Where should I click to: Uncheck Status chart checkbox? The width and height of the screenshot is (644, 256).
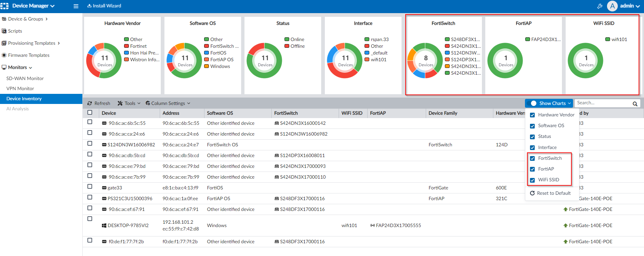click(532, 137)
